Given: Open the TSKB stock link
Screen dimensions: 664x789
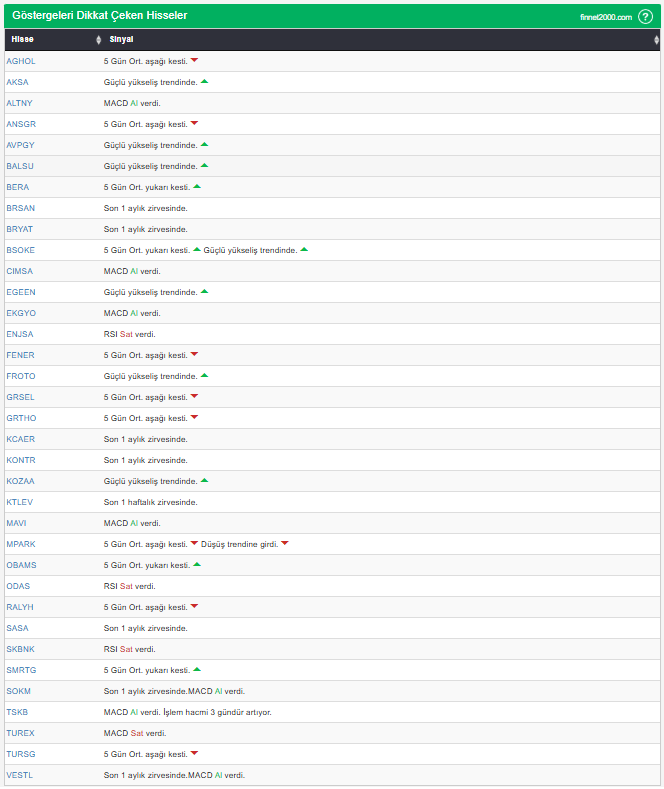Looking at the screenshot, I should (17, 712).
